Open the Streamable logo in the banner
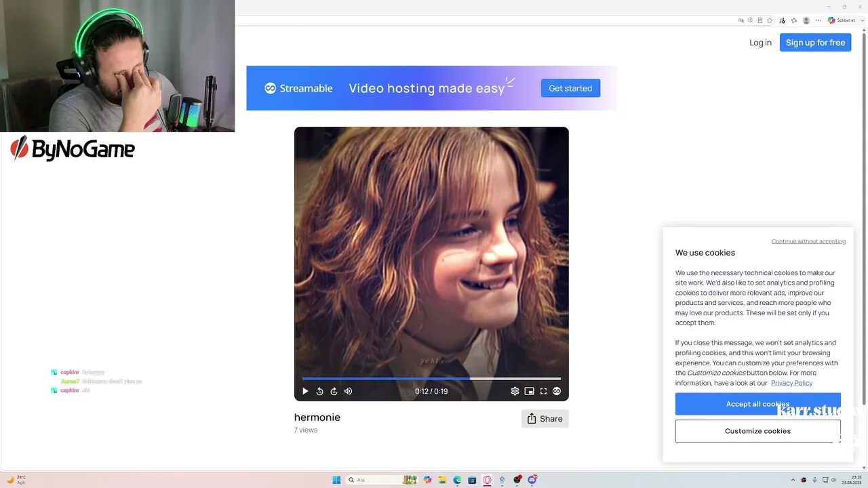Image resolution: width=868 pixels, height=488 pixels. click(298, 88)
